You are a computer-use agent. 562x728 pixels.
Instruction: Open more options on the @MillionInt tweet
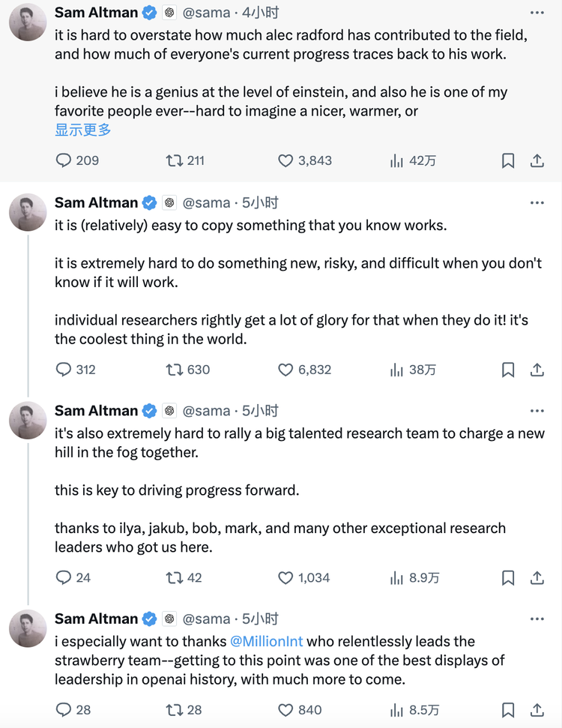(537, 619)
